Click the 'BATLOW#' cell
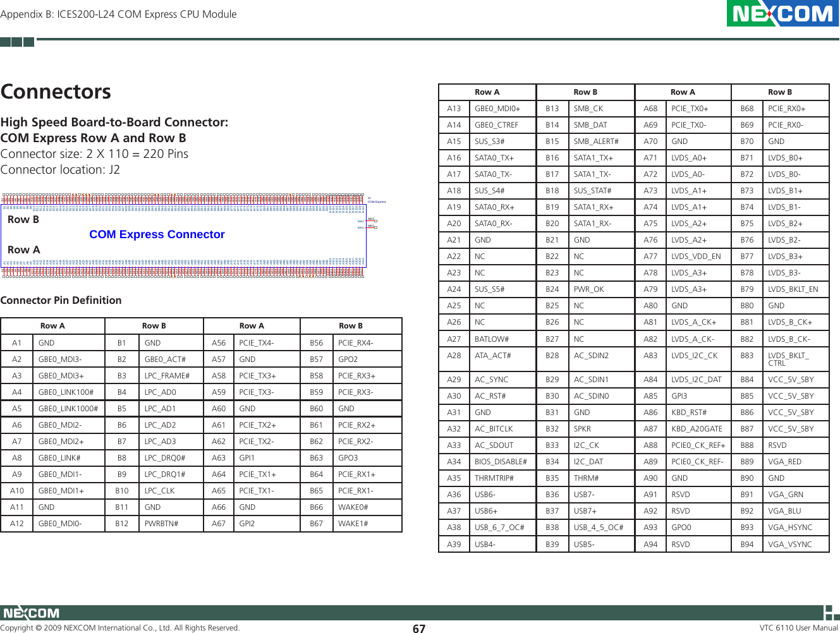840x633 pixels. [x=502, y=339]
